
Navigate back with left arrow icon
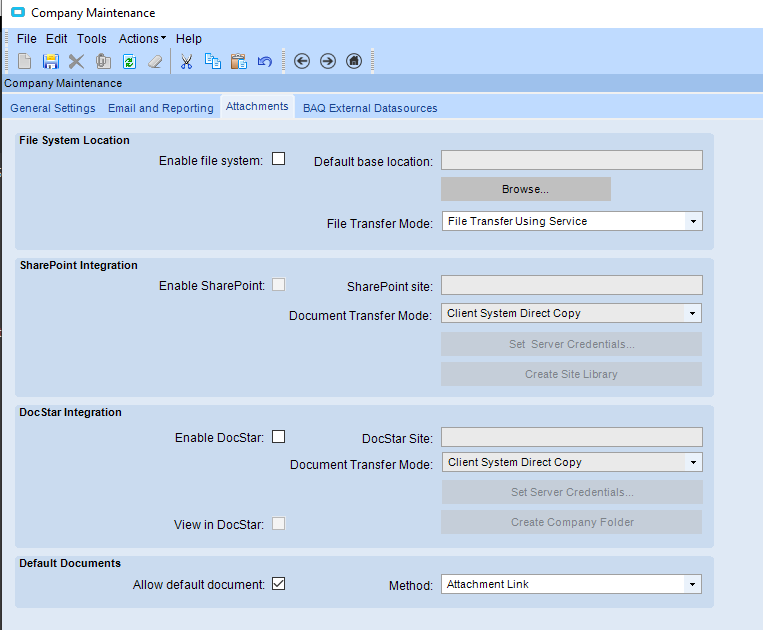[x=302, y=61]
